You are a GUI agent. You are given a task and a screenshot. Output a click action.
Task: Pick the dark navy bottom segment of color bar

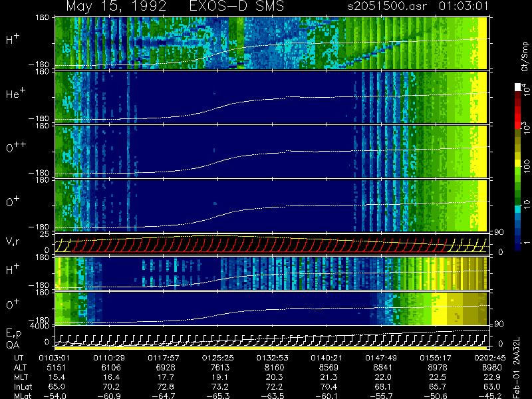518,246
